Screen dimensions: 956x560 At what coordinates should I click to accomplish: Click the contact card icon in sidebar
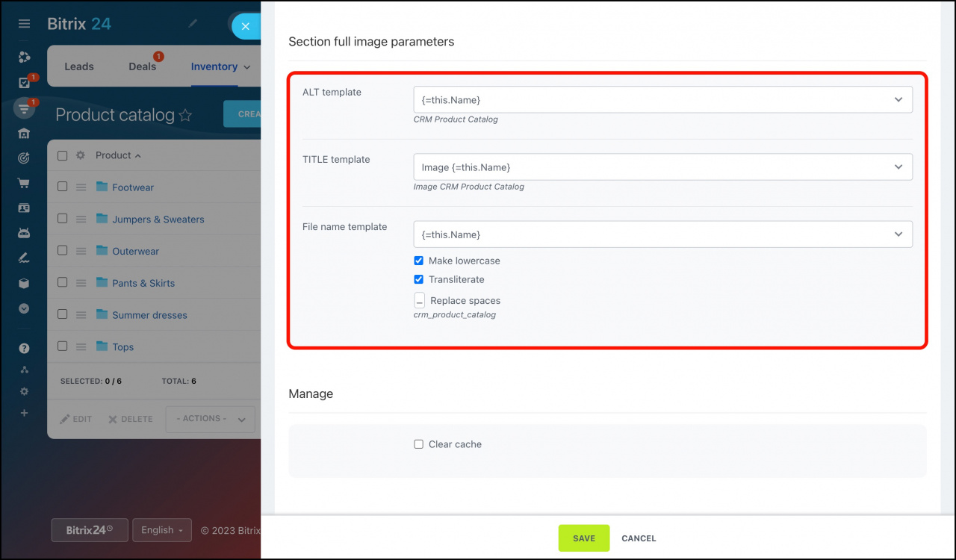click(x=24, y=208)
